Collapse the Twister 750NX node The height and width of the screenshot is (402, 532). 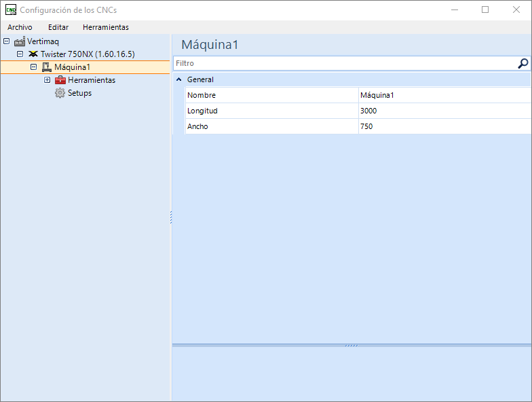[20, 54]
